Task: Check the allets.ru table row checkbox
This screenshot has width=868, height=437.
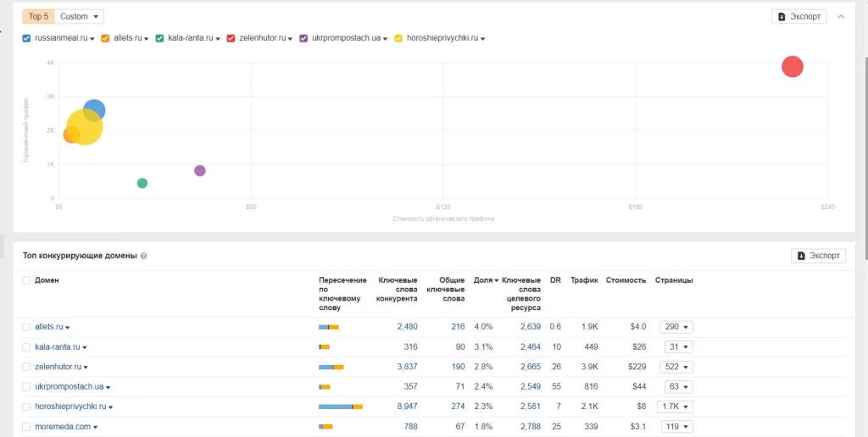Action: 26,327
